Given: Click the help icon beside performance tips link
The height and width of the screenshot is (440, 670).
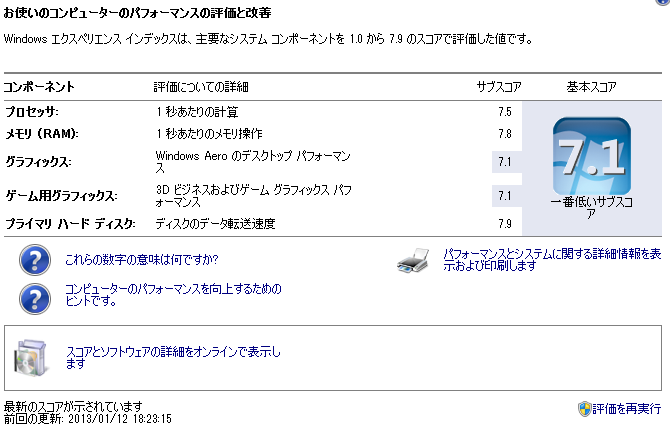Looking at the screenshot, I should [35, 299].
